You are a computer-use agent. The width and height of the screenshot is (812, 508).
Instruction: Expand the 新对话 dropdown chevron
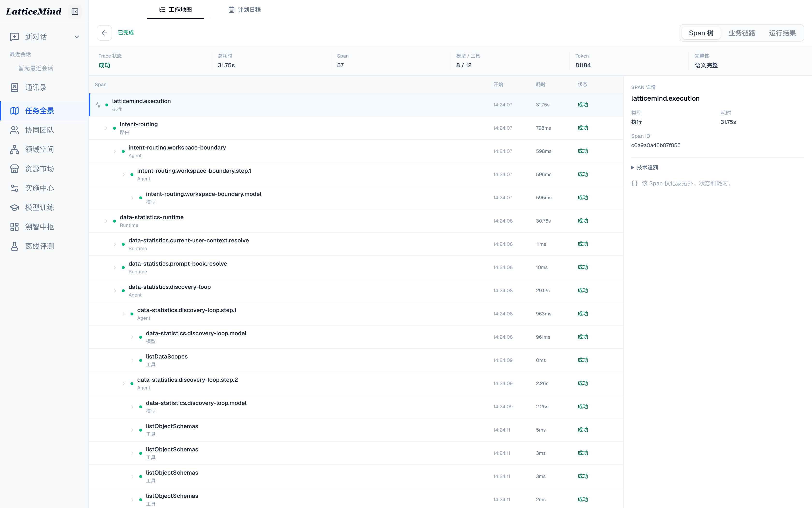[77, 37]
